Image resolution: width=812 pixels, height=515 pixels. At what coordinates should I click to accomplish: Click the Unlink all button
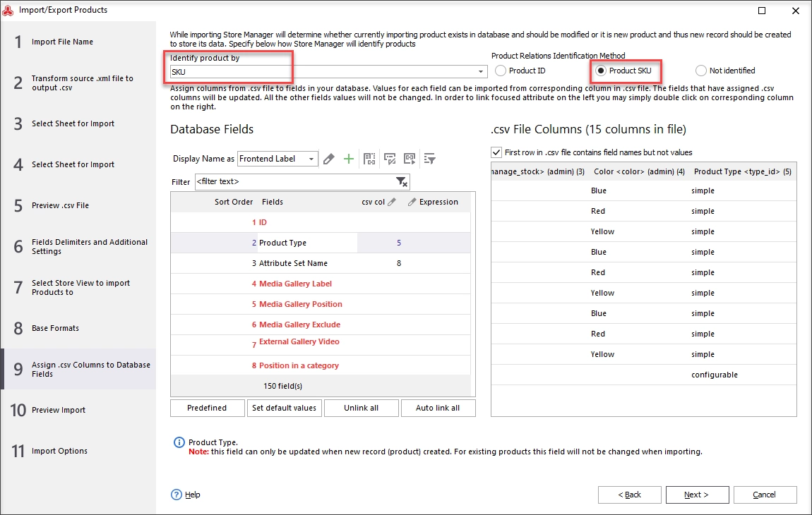pyautogui.click(x=362, y=408)
